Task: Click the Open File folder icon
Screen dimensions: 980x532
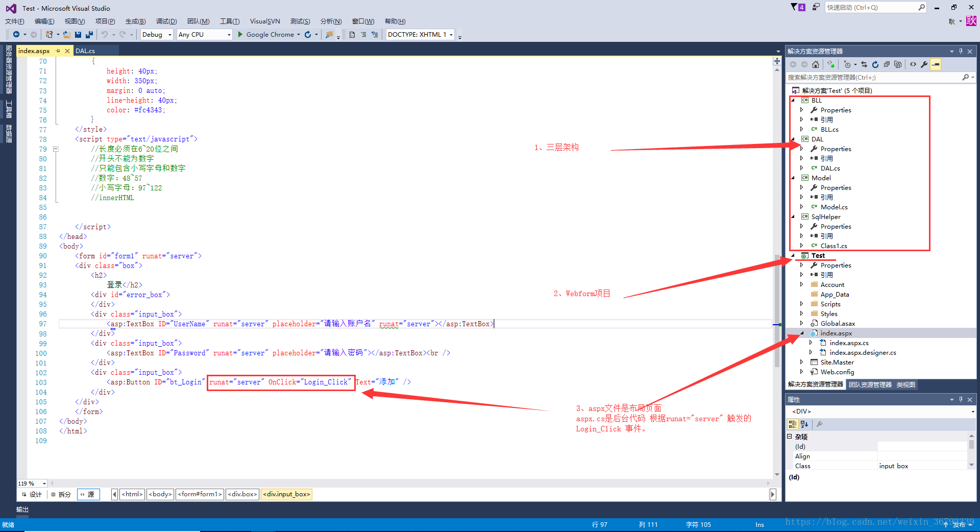Action: pos(67,34)
